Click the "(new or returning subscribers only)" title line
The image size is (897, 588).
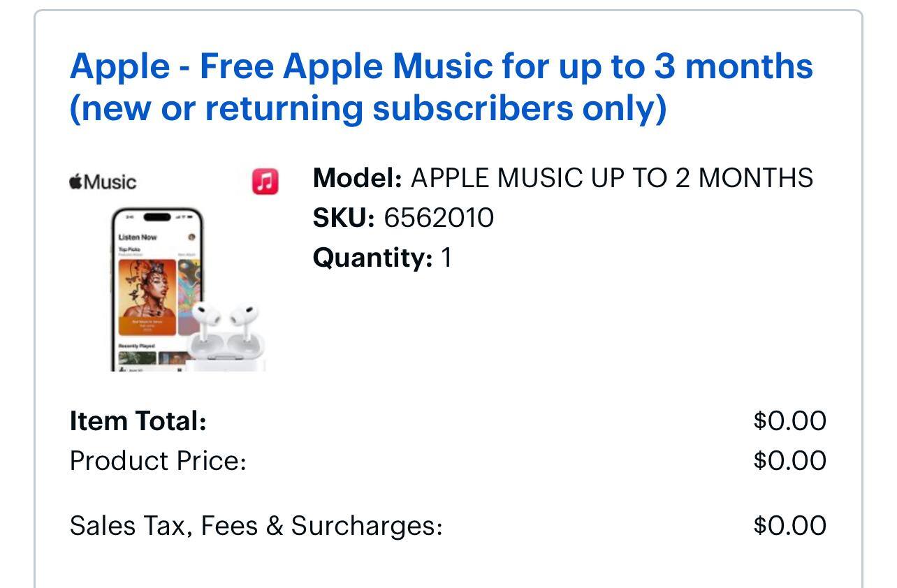pos(367,108)
